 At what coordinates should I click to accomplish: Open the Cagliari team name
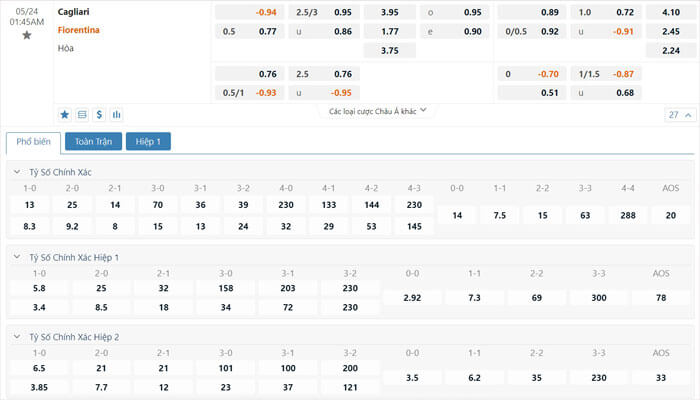(x=73, y=12)
